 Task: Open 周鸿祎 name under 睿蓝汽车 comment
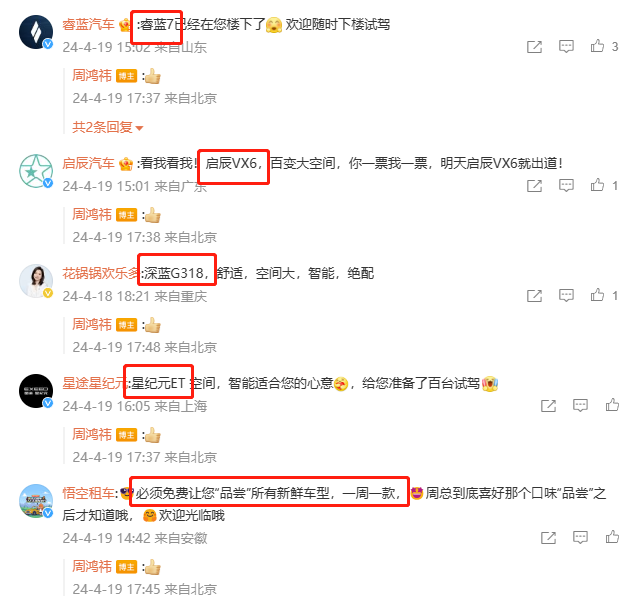[x=92, y=76]
